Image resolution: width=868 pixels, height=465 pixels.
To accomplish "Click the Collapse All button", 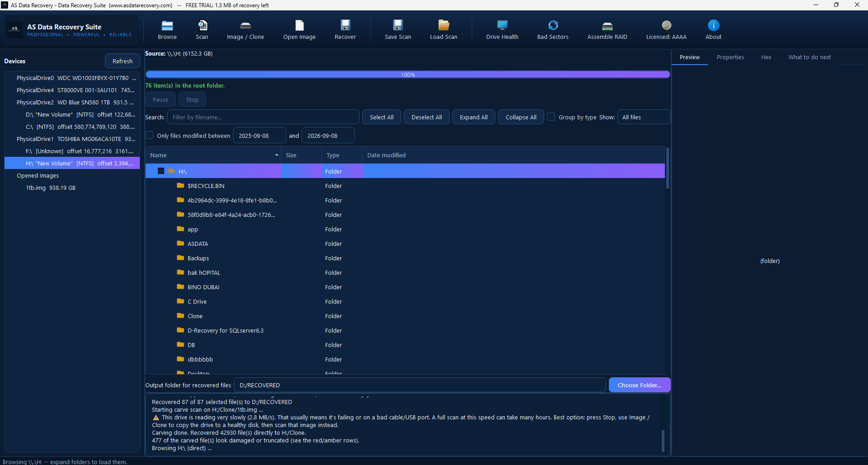I will click(521, 117).
